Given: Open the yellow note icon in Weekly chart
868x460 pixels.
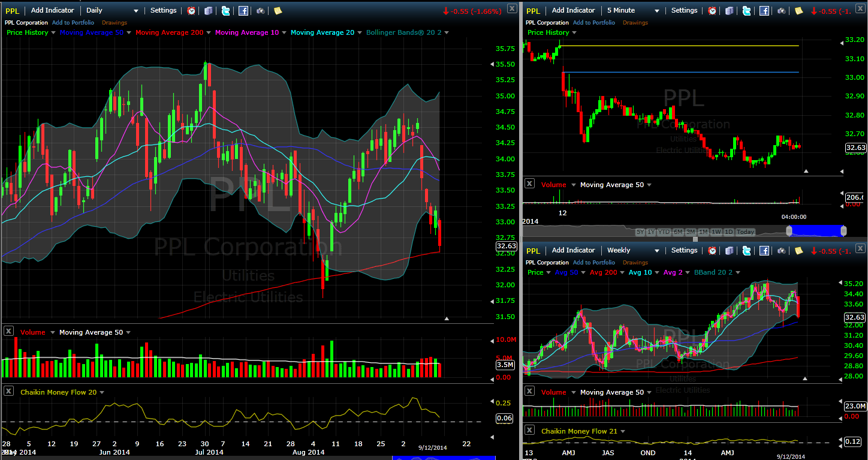Looking at the screenshot, I should tap(798, 250).
